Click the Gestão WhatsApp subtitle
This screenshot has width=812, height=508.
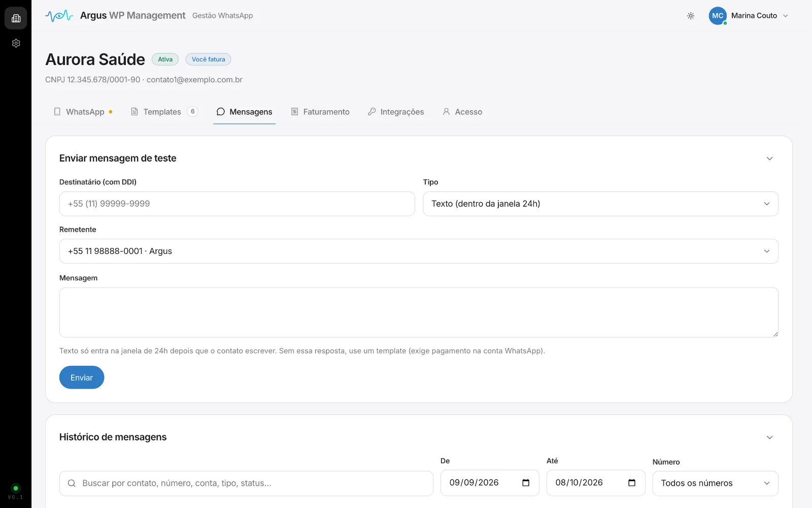tap(222, 16)
